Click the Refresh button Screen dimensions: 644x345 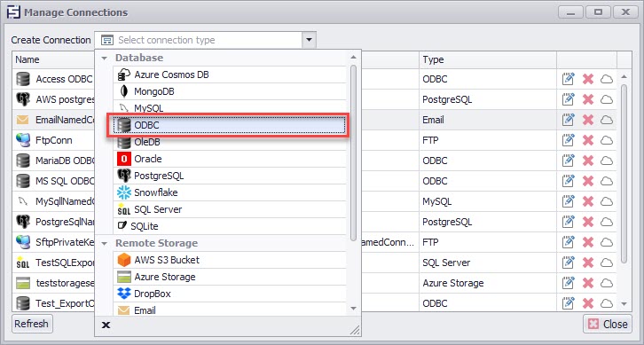pos(32,324)
